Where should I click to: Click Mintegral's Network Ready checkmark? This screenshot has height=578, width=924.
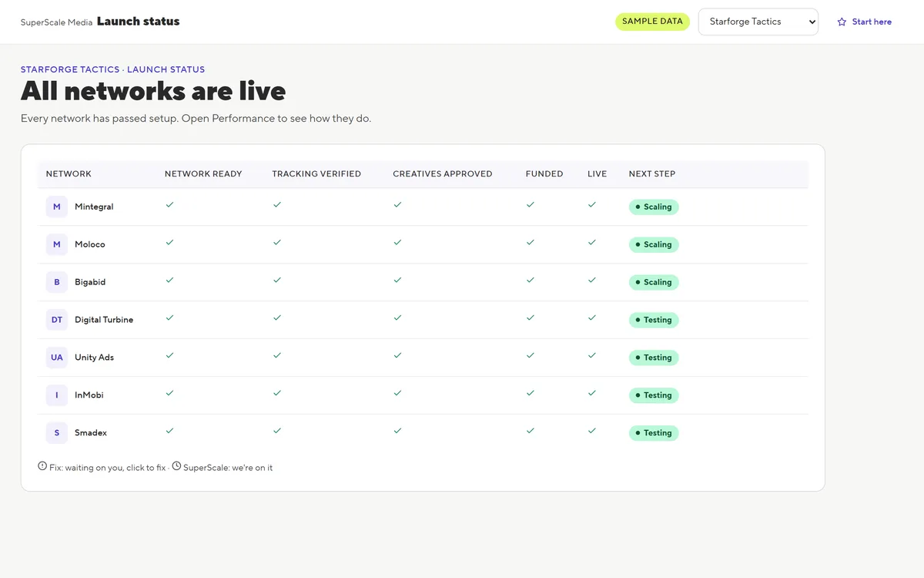[x=169, y=205]
